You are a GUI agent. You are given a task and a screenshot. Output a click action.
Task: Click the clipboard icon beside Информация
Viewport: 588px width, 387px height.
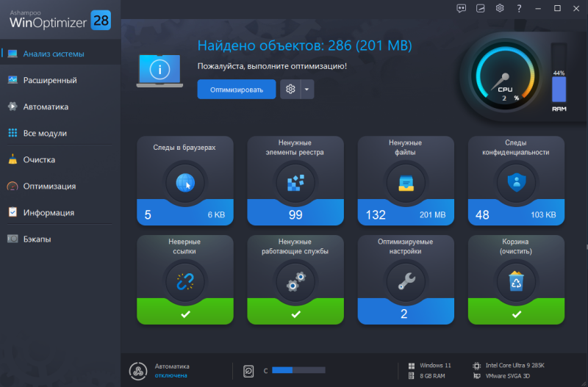(12, 212)
